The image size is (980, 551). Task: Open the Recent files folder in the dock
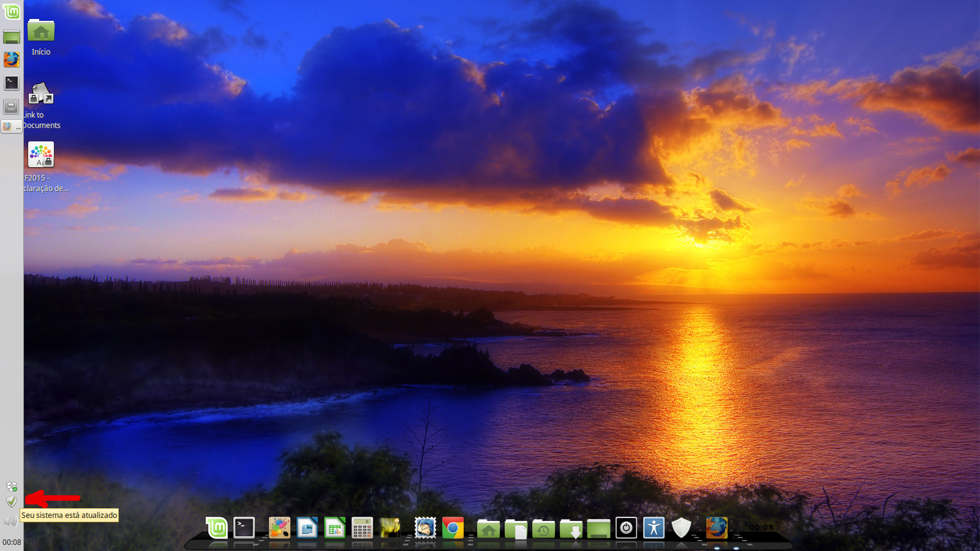544,528
